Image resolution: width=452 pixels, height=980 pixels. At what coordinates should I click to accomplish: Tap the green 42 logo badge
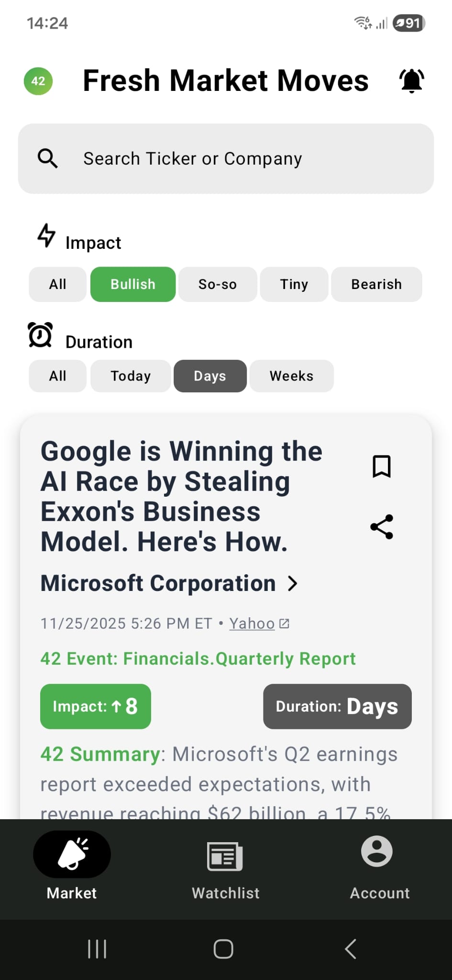[38, 81]
